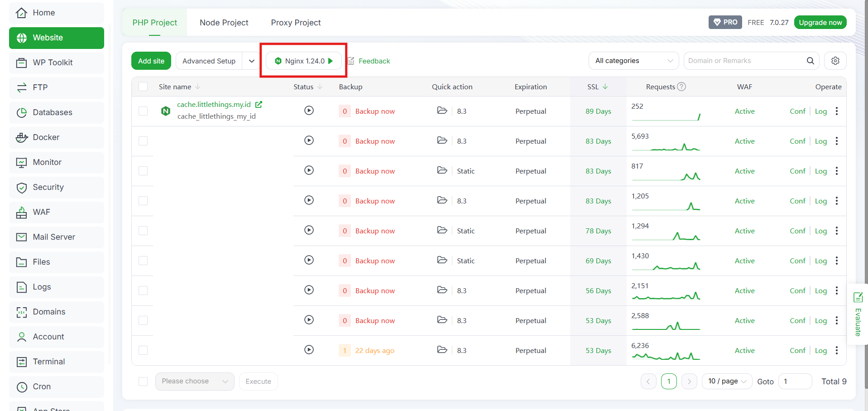Go to the next page arrow

(689, 382)
